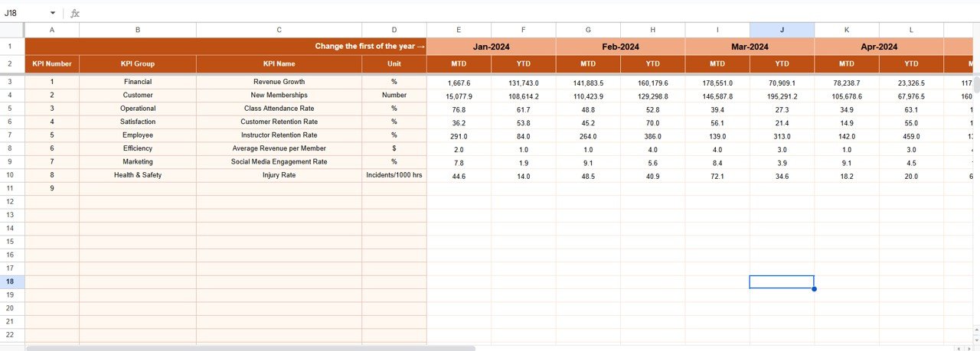Click the MTD header under Feb-2024
The width and height of the screenshot is (980, 351).
click(x=588, y=64)
